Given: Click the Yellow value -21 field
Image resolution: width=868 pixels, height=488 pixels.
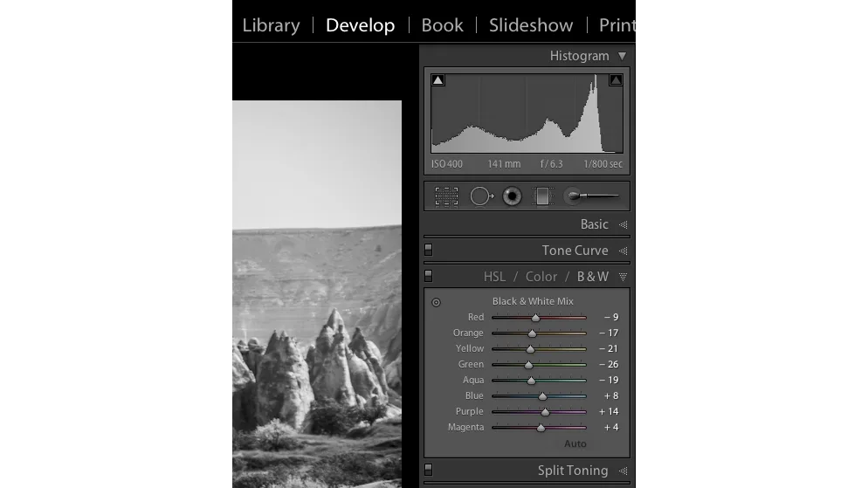Looking at the screenshot, I should click(609, 348).
